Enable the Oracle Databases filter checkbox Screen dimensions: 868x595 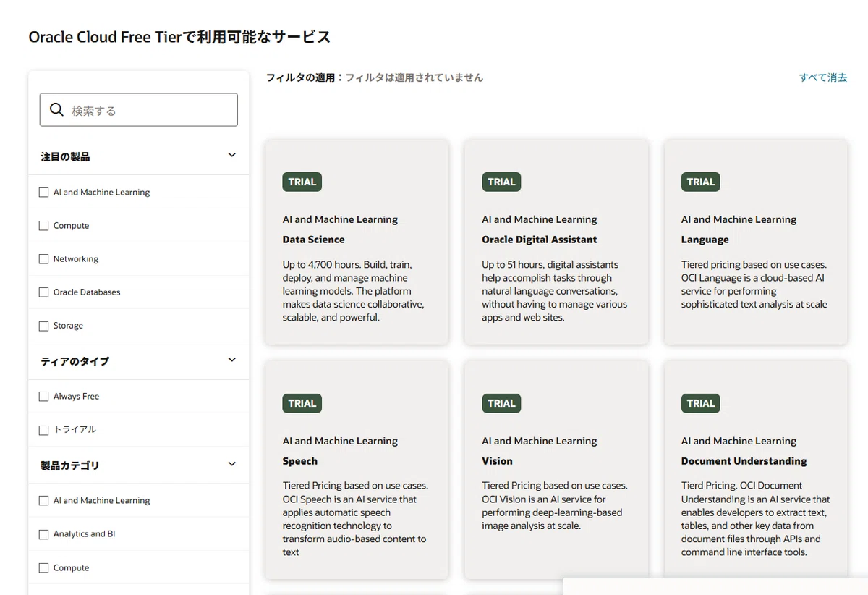pyautogui.click(x=43, y=292)
